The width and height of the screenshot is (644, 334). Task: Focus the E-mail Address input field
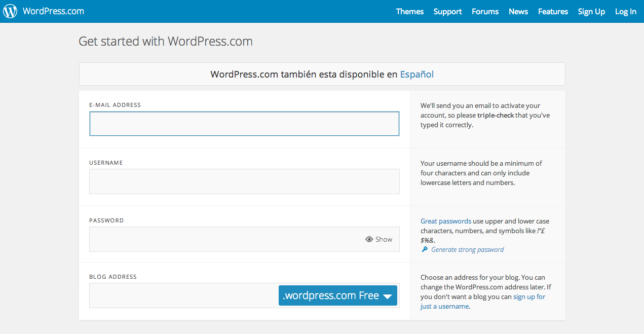coord(244,124)
